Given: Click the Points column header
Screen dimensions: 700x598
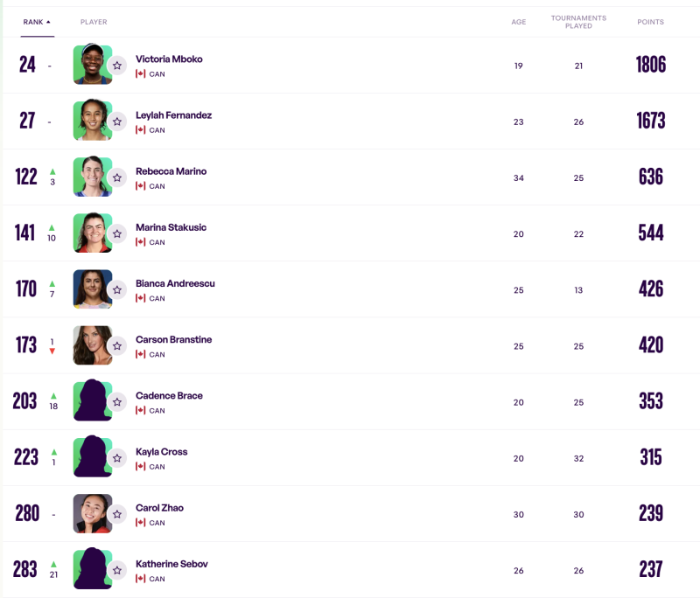Looking at the screenshot, I should click(650, 22).
